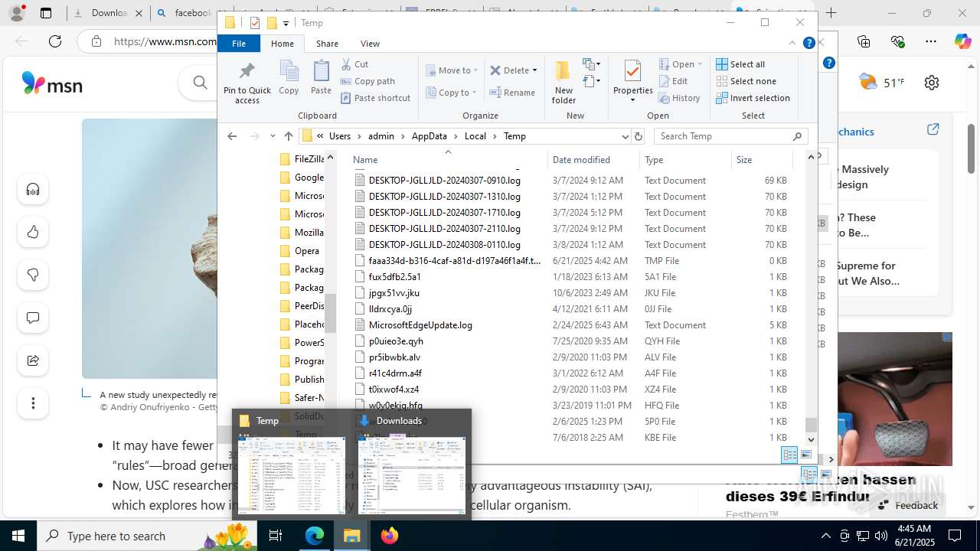Sort files by the Name column

coord(448,160)
